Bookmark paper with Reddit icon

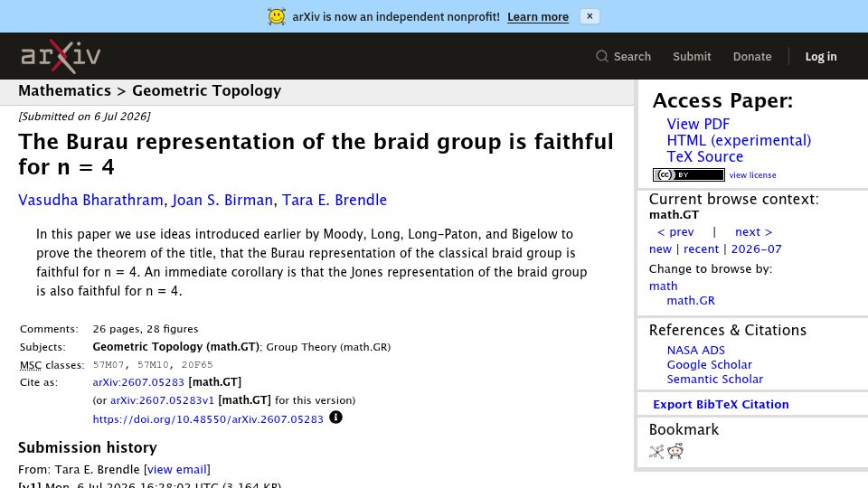pyautogui.click(x=675, y=452)
